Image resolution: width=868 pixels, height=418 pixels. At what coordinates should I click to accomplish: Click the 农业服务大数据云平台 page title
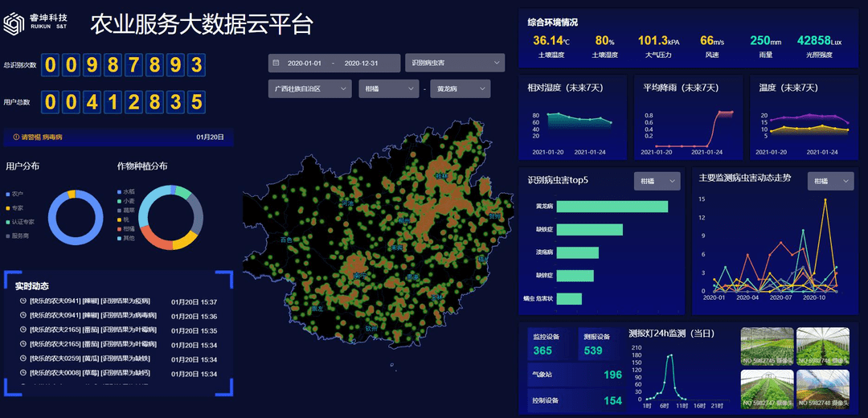[202, 25]
